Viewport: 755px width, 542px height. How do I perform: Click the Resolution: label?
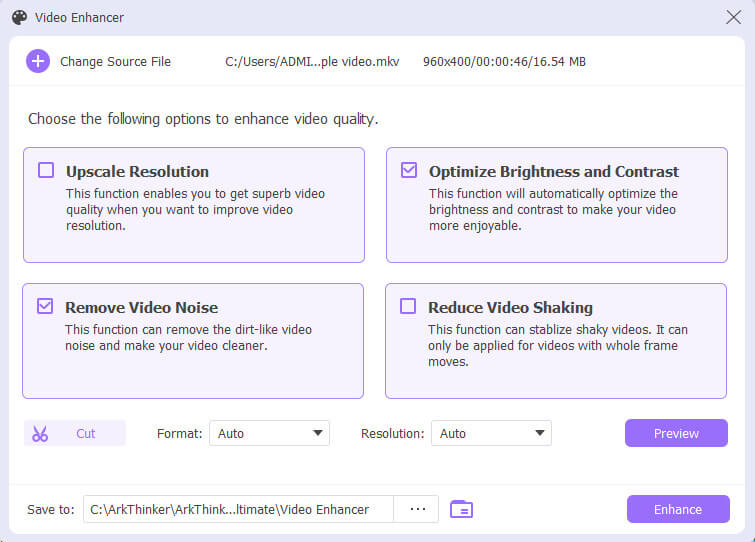pyautogui.click(x=392, y=434)
